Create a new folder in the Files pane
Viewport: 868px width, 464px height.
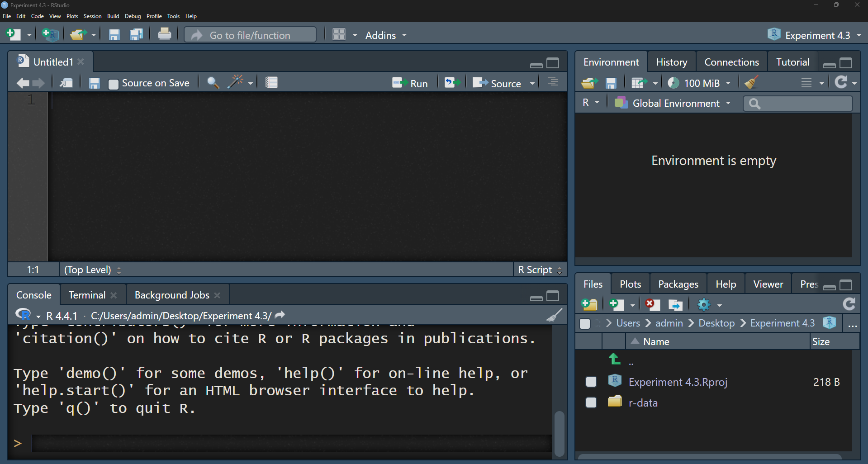[589, 304]
